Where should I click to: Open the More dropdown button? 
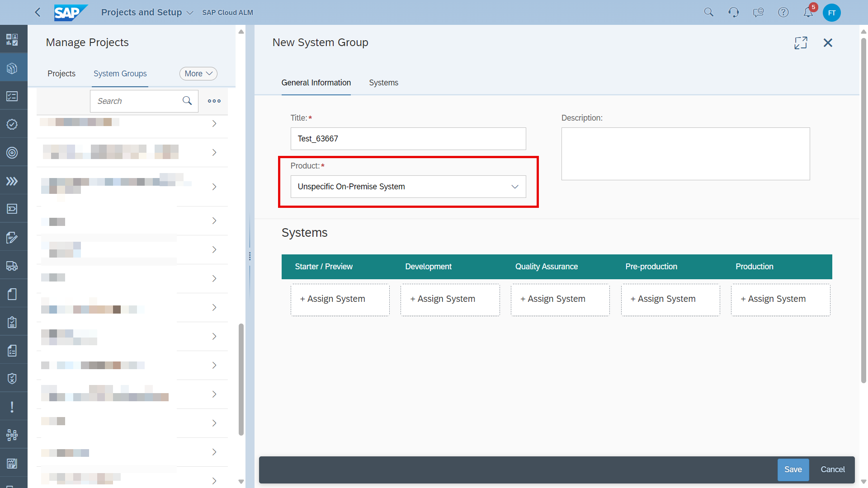point(198,74)
